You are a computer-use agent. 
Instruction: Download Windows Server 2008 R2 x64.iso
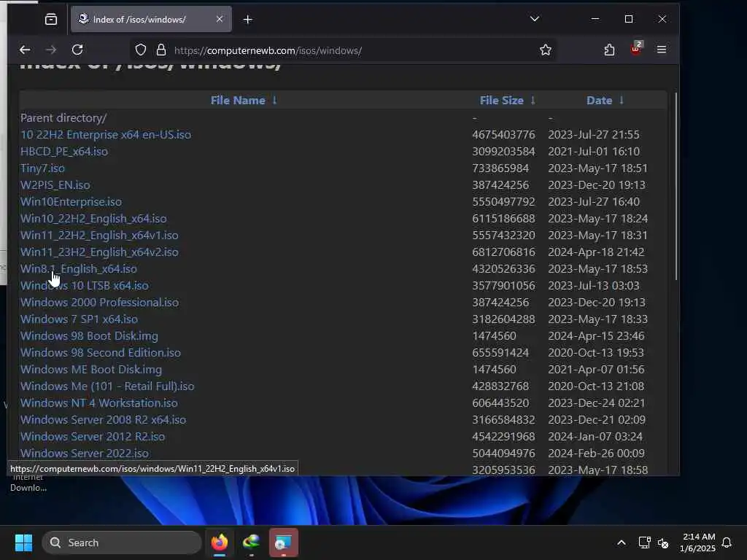pyautogui.click(x=103, y=420)
